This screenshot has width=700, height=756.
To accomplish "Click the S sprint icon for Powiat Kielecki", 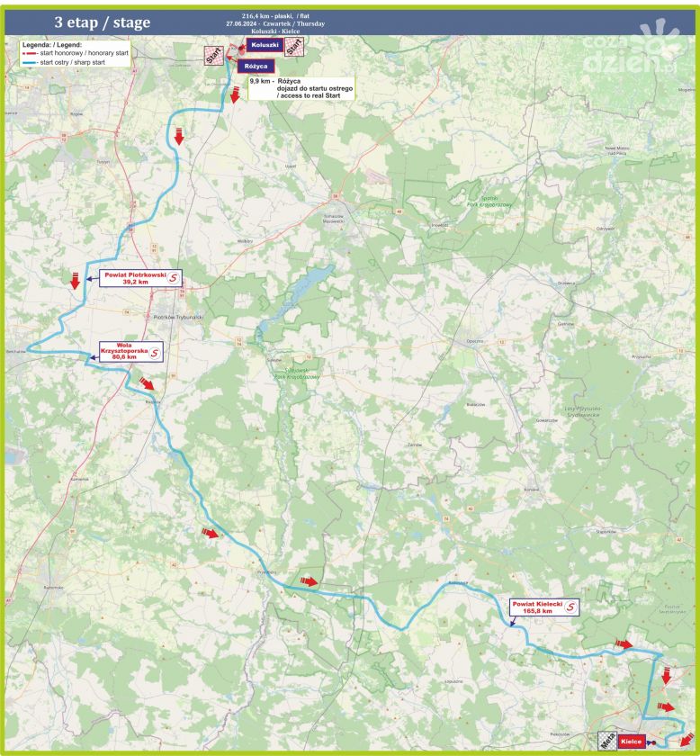I will (569, 607).
